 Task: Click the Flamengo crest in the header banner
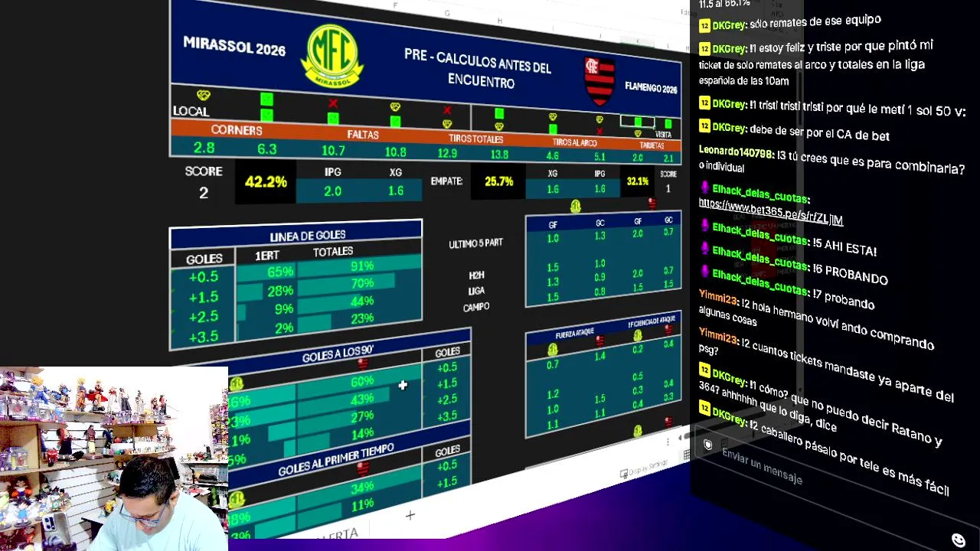[599, 80]
